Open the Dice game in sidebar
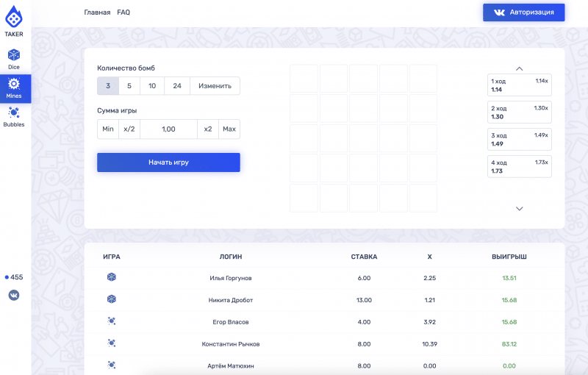The image size is (588, 375). [14, 60]
